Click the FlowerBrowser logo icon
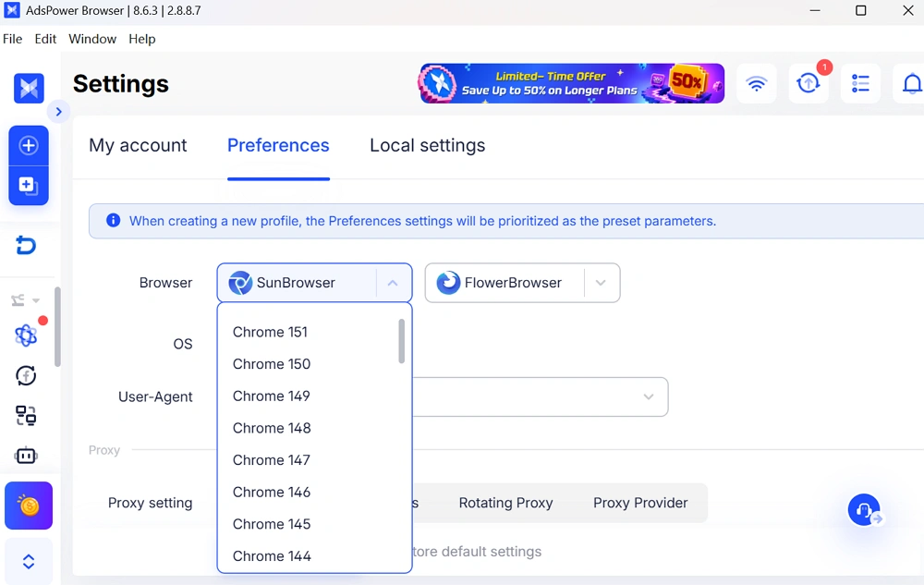 448,283
